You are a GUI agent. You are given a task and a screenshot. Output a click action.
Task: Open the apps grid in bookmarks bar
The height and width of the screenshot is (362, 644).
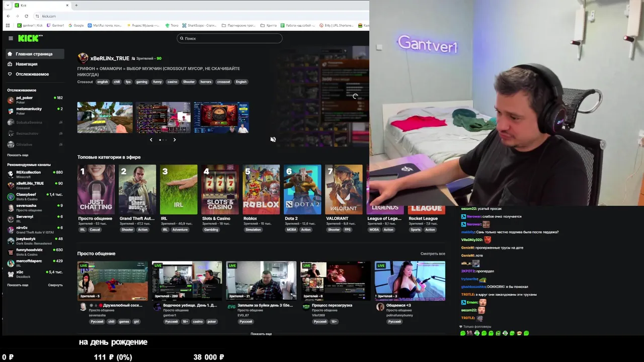(x=8, y=25)
